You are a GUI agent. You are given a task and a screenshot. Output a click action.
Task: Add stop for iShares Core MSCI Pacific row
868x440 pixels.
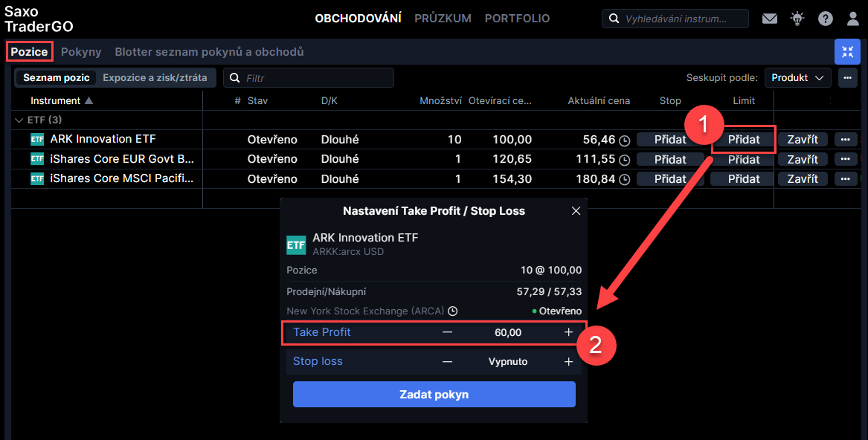[x=670, y=179]
